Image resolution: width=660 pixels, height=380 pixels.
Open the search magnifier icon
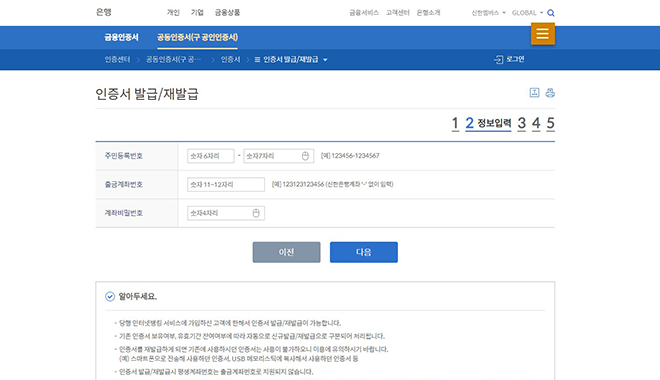coord(551,13)
